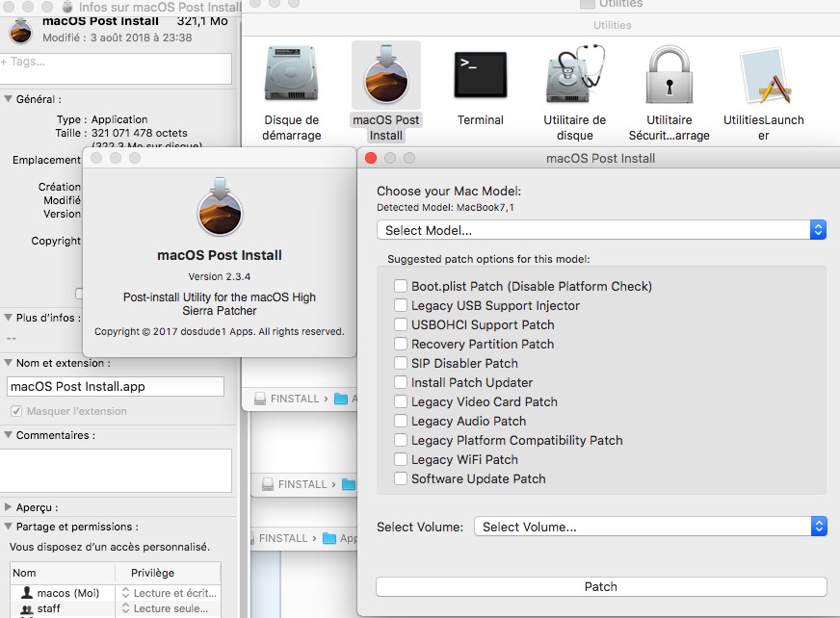Image resolution: width=840 pixels, height=618 pixels.
Task: Toggle USBOHCI Support Patch
Action: coord(400,324)
